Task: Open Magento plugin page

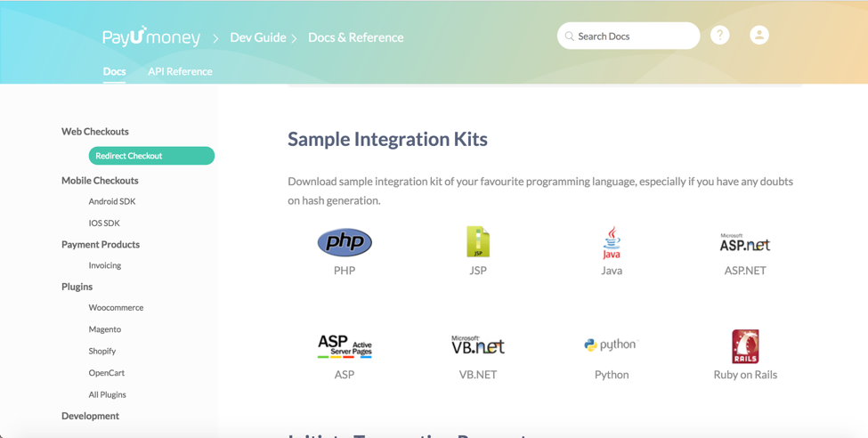Action: [x=105, y=329]
